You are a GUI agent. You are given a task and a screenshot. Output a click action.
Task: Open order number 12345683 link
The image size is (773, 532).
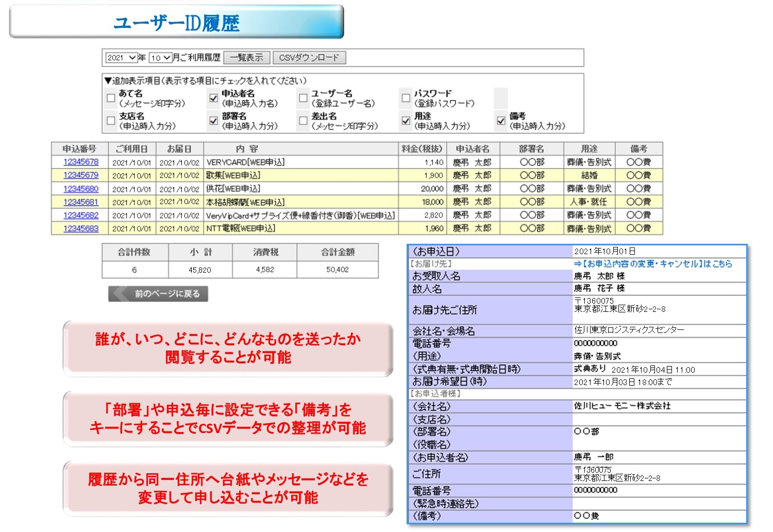[81, 228]
